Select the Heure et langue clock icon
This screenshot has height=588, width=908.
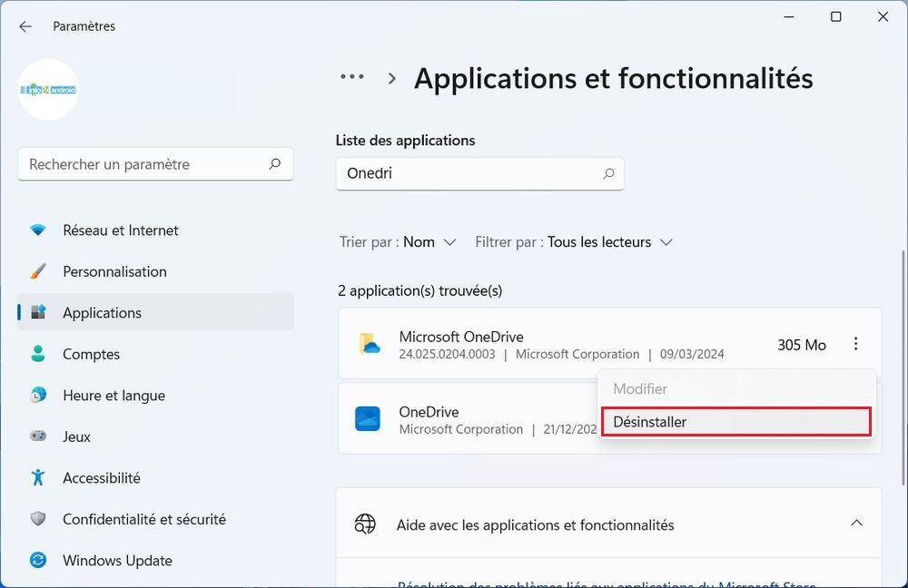37,396
